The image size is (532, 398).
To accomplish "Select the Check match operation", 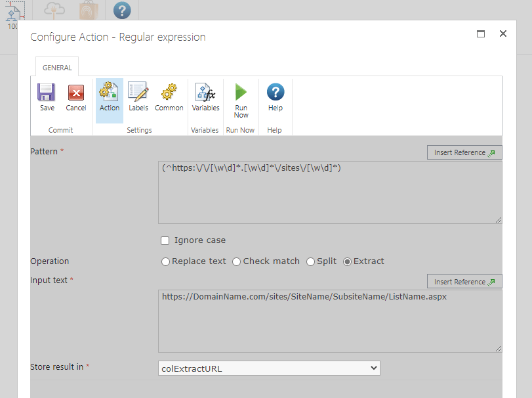I will [x=237, y=261].
